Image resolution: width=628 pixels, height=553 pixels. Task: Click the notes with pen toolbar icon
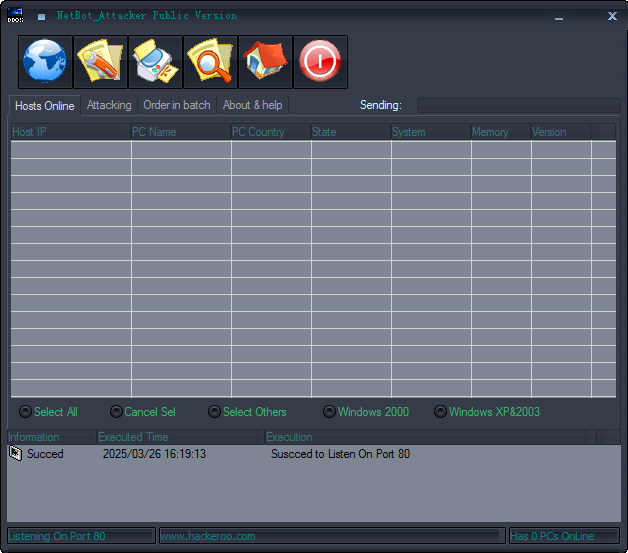click(x=100, y=62)
